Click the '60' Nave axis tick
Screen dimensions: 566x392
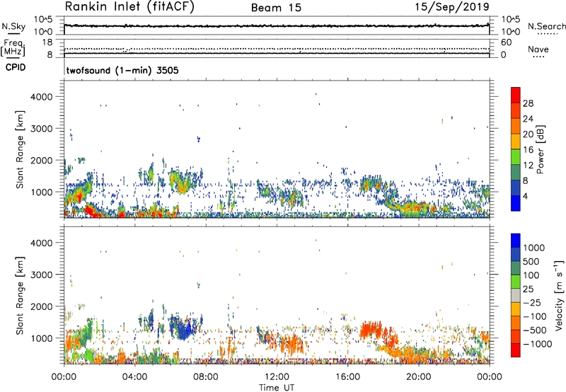tap(506, 42)
